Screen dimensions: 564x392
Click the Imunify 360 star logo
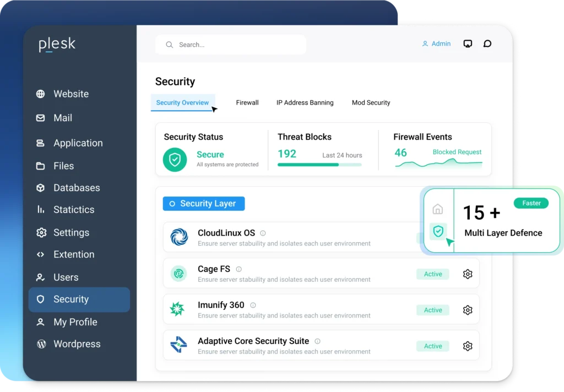pos(177,309)
